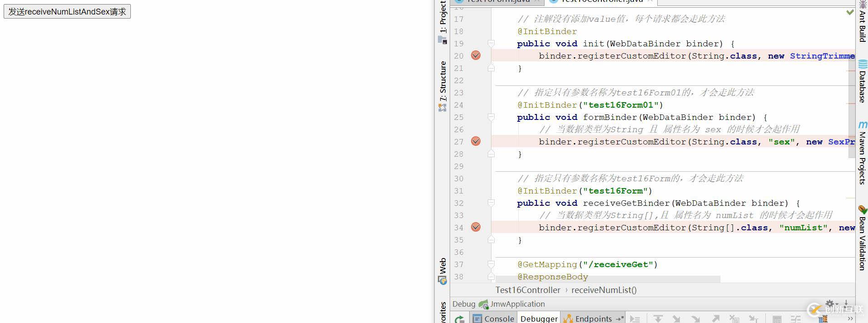
Task: Click the Bean Validation icon on right stripe
Action: tap(863, 209)
